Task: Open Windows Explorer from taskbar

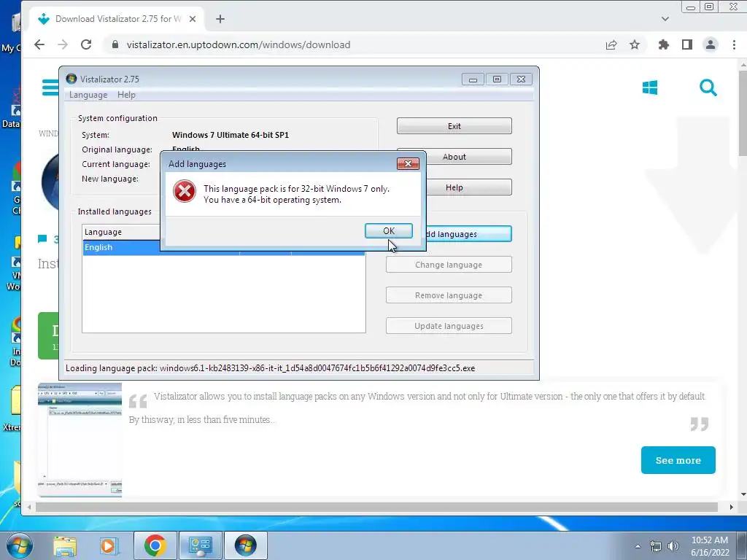Action: pyautogui.click(x=65, y=545)
